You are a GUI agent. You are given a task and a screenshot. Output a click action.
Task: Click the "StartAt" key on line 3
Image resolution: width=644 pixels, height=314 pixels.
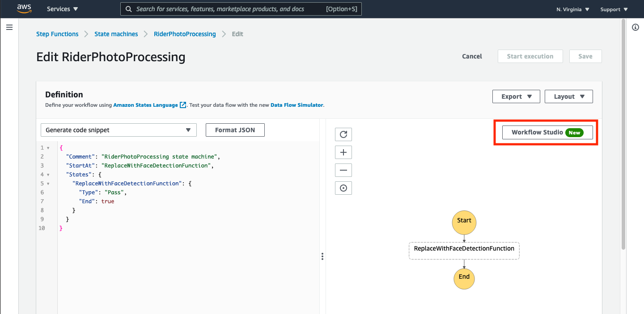pyautogui.click(x=80, y=166)
